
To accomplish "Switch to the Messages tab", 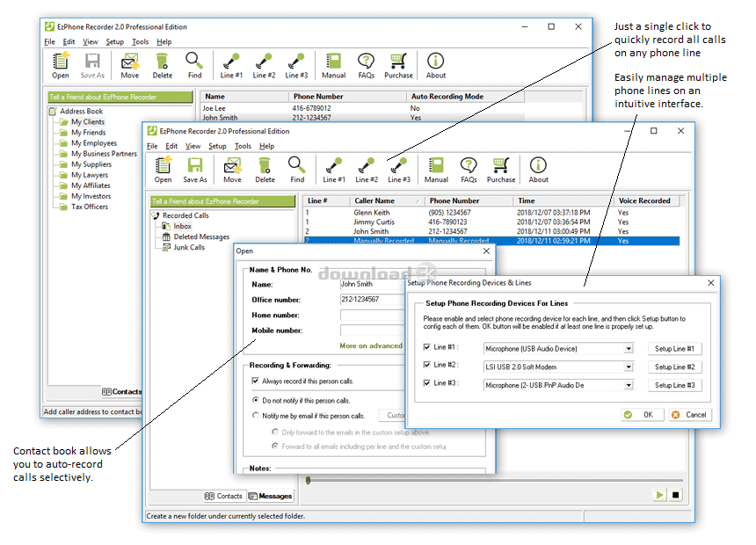I will [270, 496].
